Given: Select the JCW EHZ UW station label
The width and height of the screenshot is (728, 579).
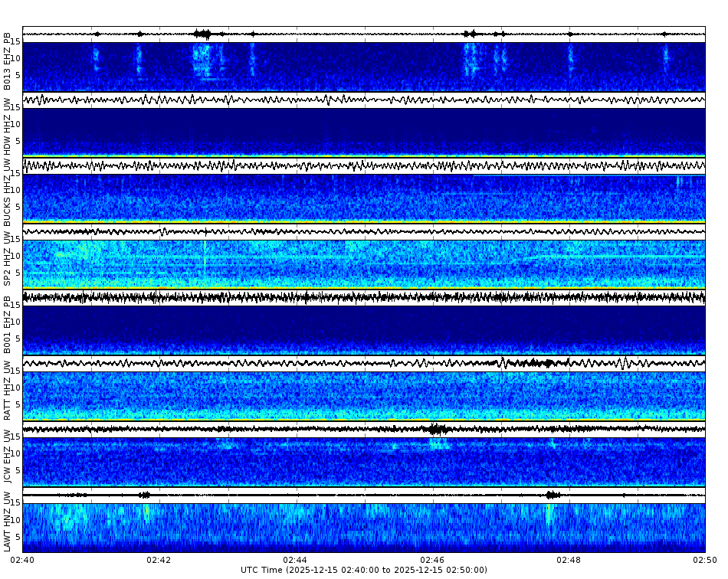Looking at the screenshot, I should pos(8,456).
